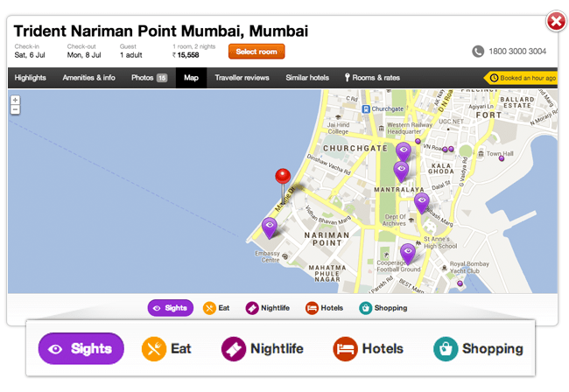Click the small Eat icon below the map

tap(209, 308)
